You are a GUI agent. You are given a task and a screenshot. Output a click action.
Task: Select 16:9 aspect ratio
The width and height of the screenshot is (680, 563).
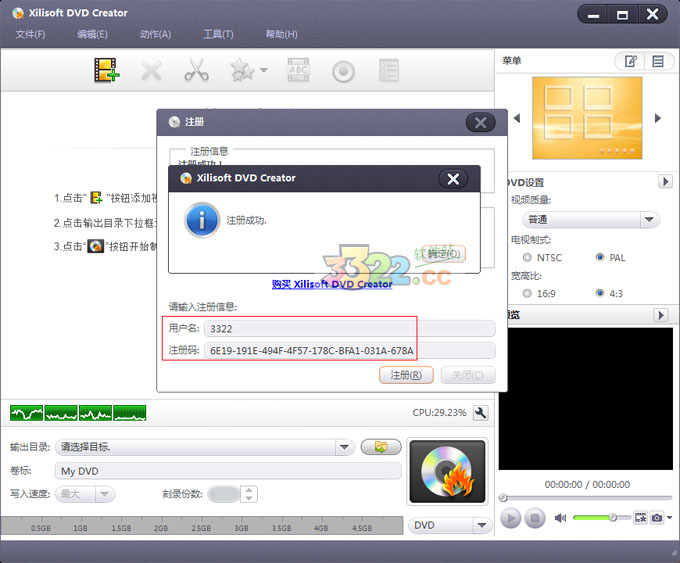click(527, 294)
